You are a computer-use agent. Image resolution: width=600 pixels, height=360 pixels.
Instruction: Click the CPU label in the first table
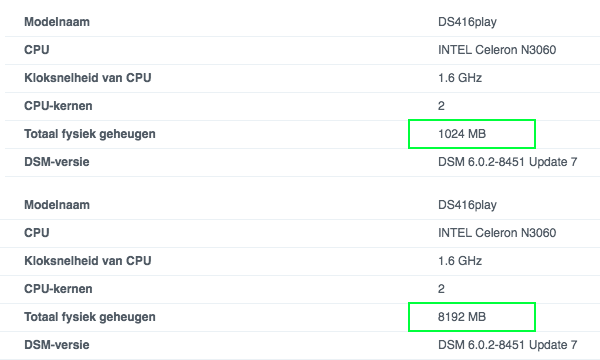pos(37,50)
